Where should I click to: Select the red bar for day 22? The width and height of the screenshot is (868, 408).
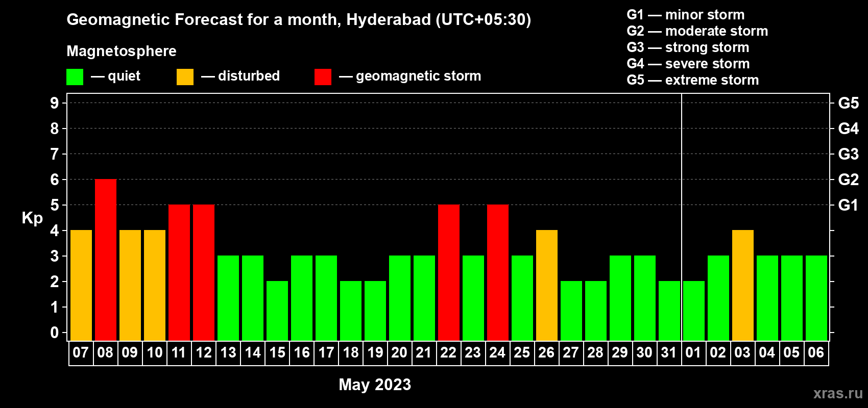[x=449, y=273]
